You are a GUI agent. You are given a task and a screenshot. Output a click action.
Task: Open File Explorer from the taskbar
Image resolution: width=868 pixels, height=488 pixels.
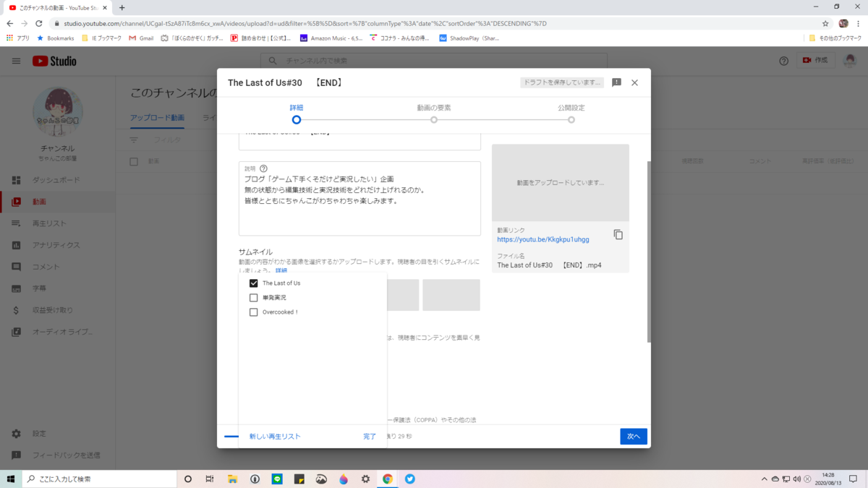(x=232, y=479)
